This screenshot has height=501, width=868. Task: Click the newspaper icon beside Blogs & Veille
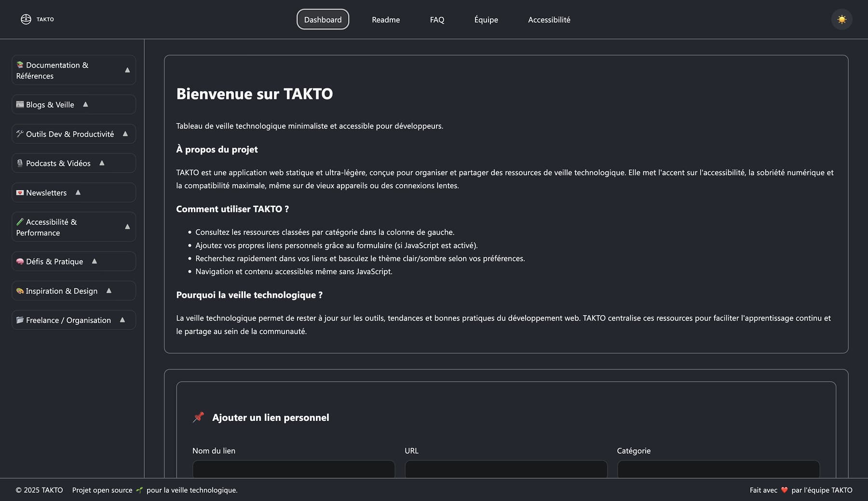pos(19,104)
